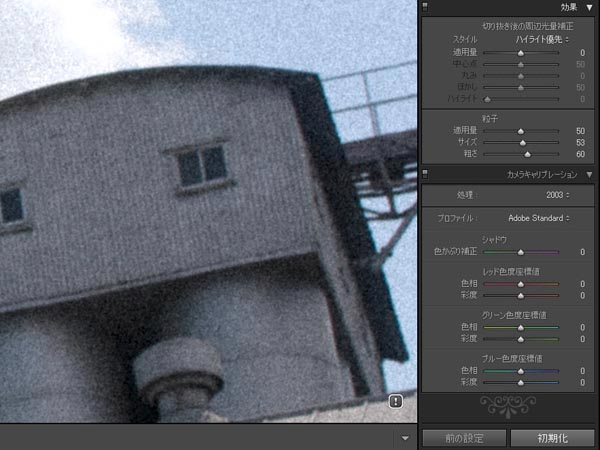The image size is (600, 450).
Task: Click the vignette ハイライト slider handle
Action: (488, 99)
